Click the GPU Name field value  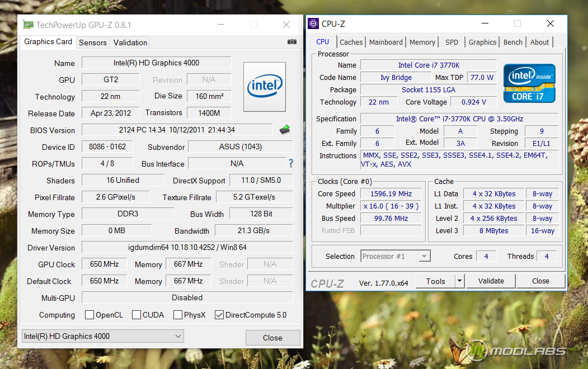pyautogui.click(x=156, y=63)
